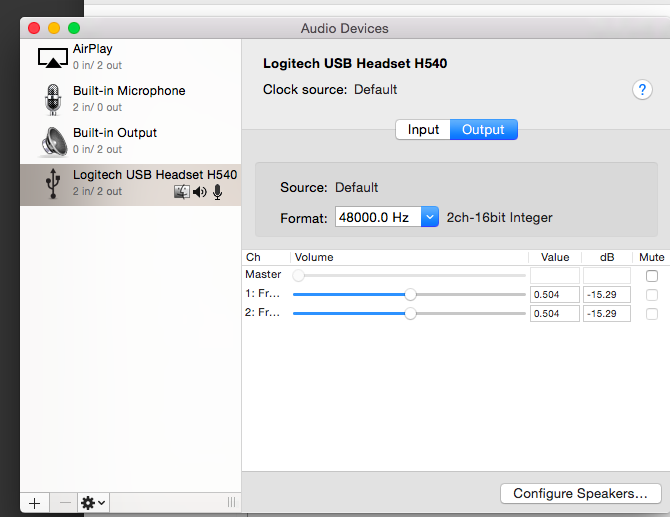Click channel 2 Value field 0.504

(x=555, y=314)
